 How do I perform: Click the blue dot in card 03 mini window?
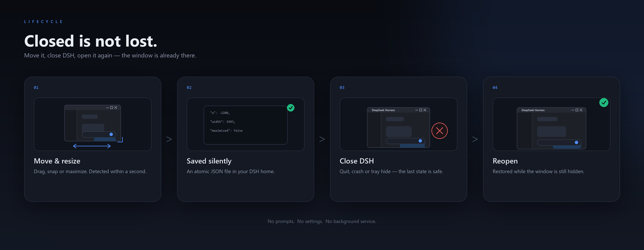coord(420,141)
